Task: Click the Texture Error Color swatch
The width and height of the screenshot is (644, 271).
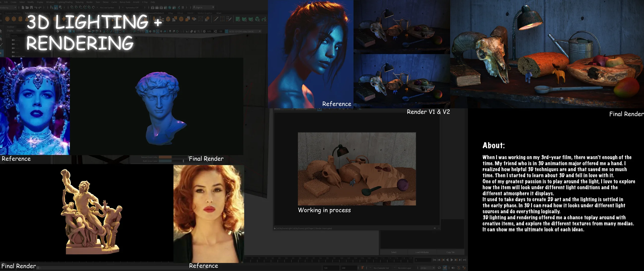Action: point(165,157)
